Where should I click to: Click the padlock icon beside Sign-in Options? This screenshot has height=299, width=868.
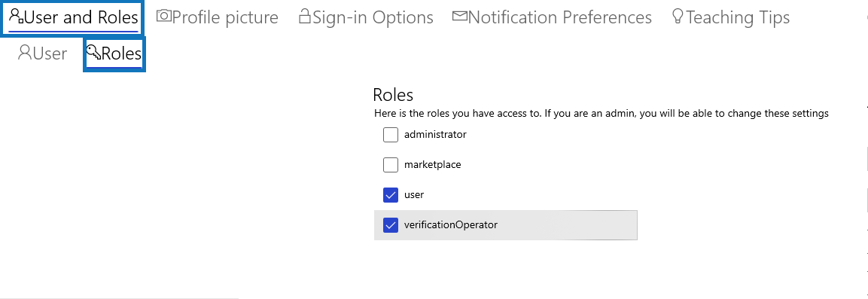pos(305,16)
